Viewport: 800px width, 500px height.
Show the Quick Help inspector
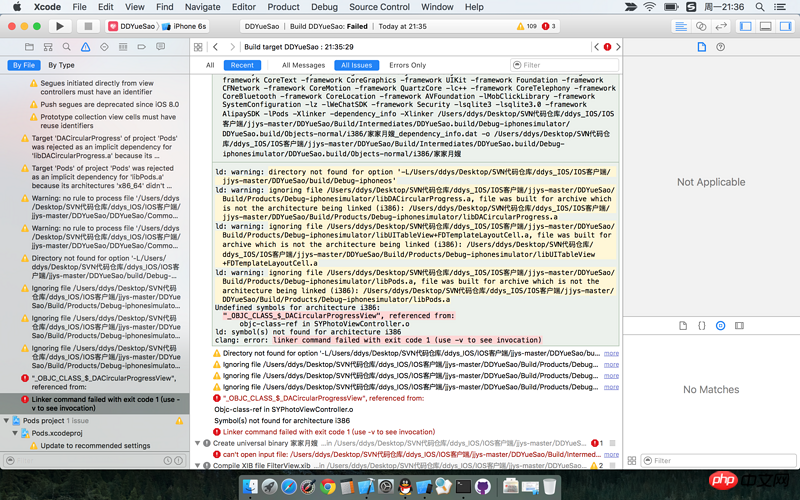[720, 47]
